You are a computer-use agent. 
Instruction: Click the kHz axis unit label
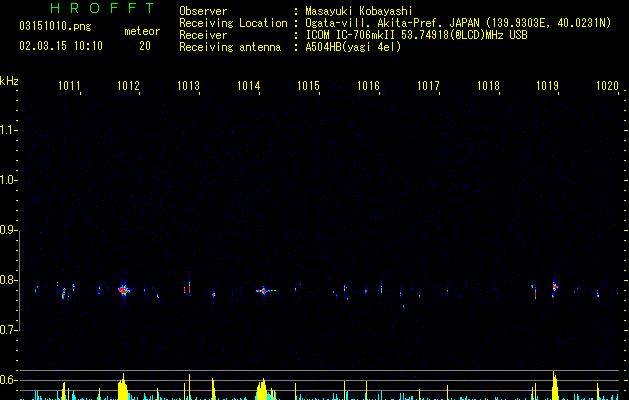[9, 81]
